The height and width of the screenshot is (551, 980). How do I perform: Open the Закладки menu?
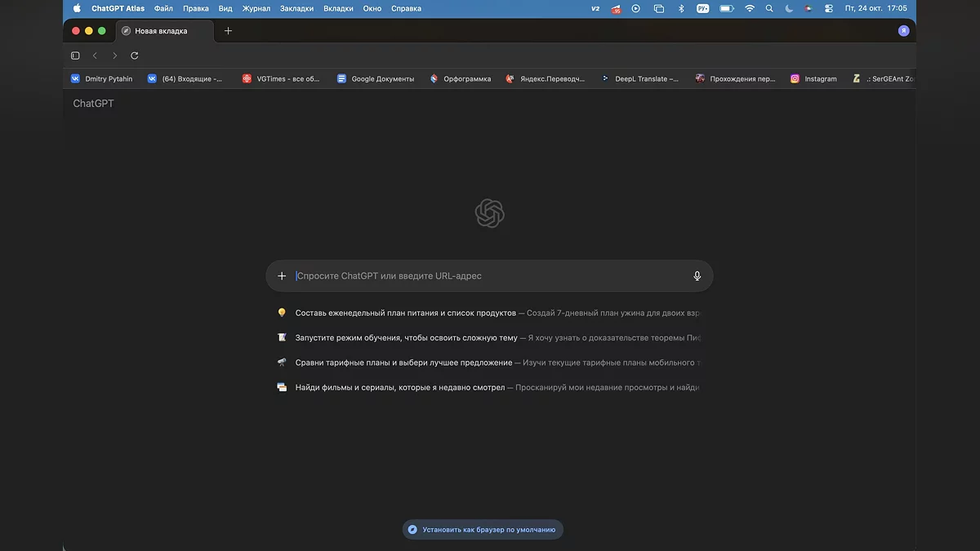pos(297,8)
